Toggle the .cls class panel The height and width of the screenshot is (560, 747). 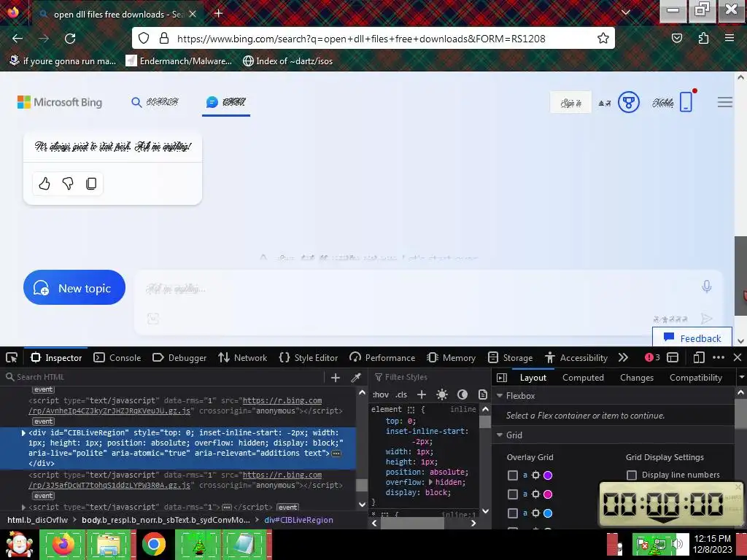401,394
